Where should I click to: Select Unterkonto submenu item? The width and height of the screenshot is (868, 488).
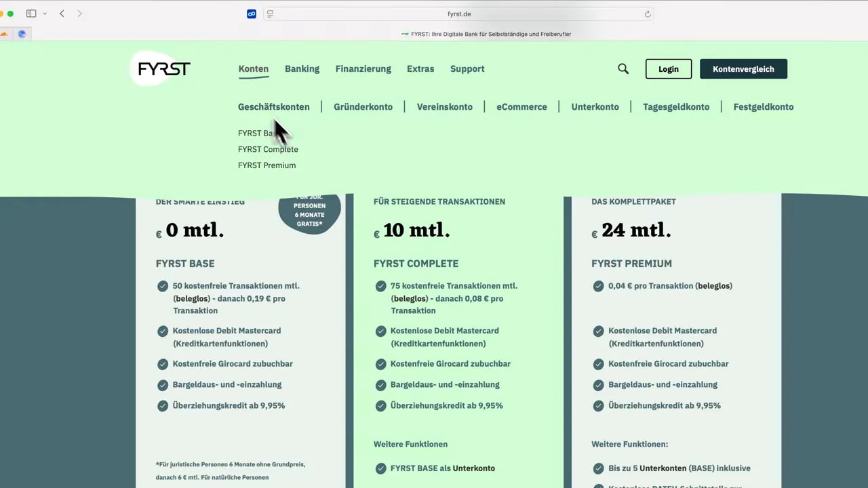click(595, 106)
